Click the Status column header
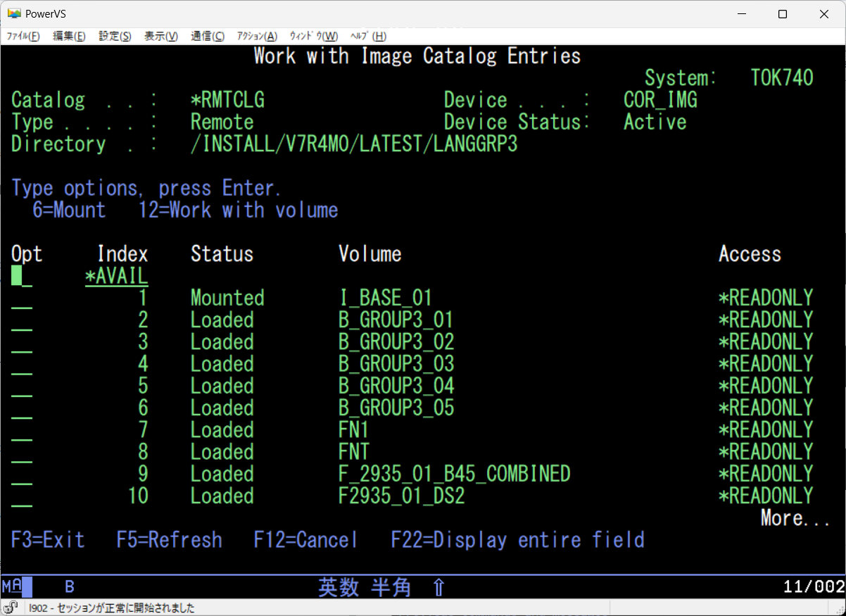Viewport: 846px width, 616px height. [222, 254]
